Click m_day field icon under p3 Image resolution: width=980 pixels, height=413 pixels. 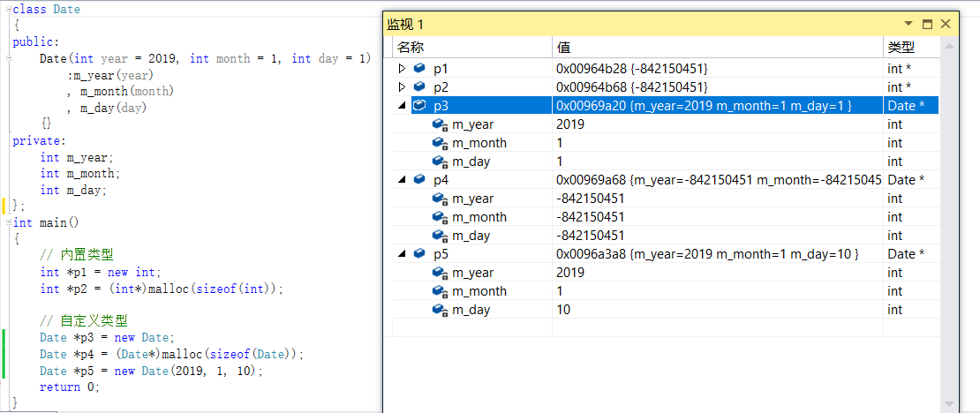tap(440, 161)
